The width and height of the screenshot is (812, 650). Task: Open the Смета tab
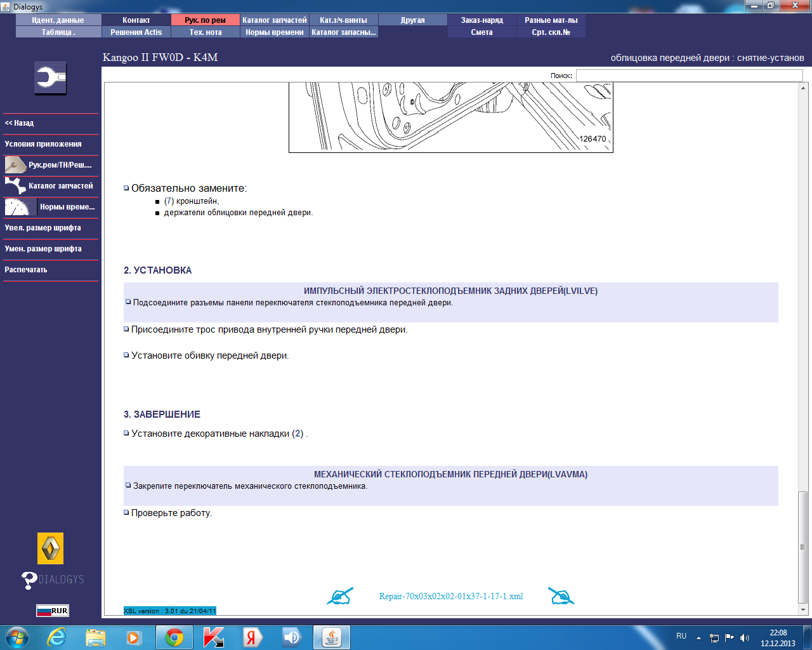click(482, 32)
